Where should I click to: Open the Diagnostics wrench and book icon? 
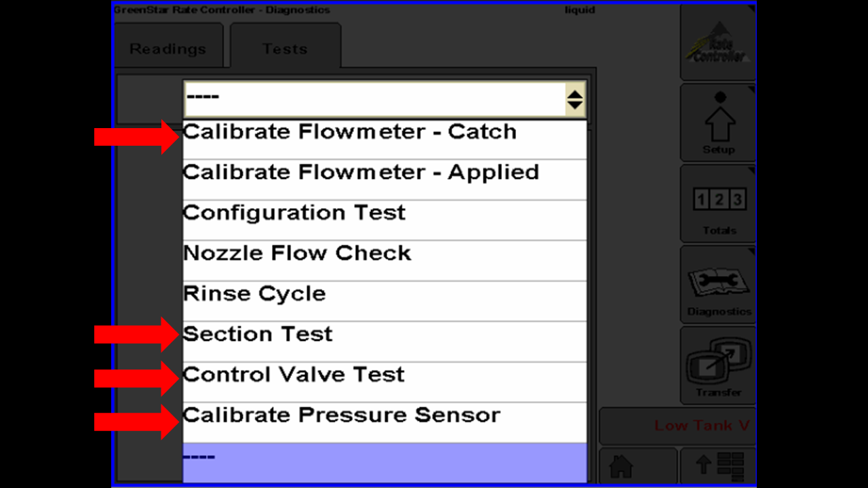pos(718,284)
